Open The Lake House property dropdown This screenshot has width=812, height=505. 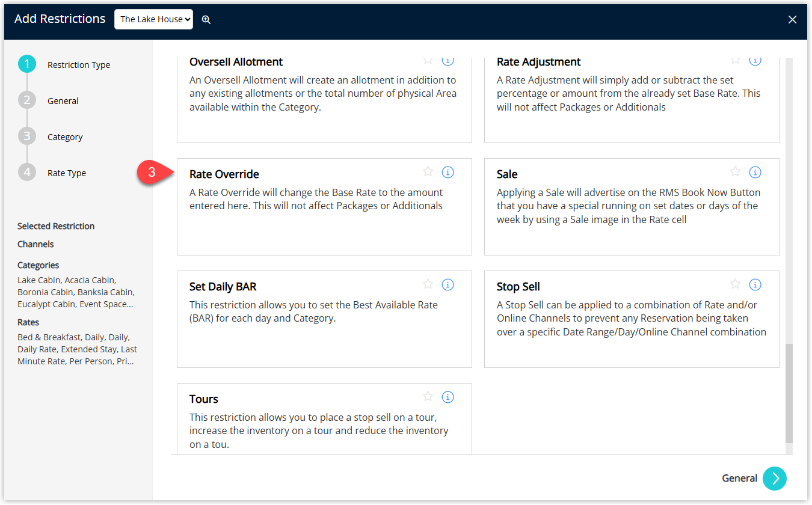point(154,19)
